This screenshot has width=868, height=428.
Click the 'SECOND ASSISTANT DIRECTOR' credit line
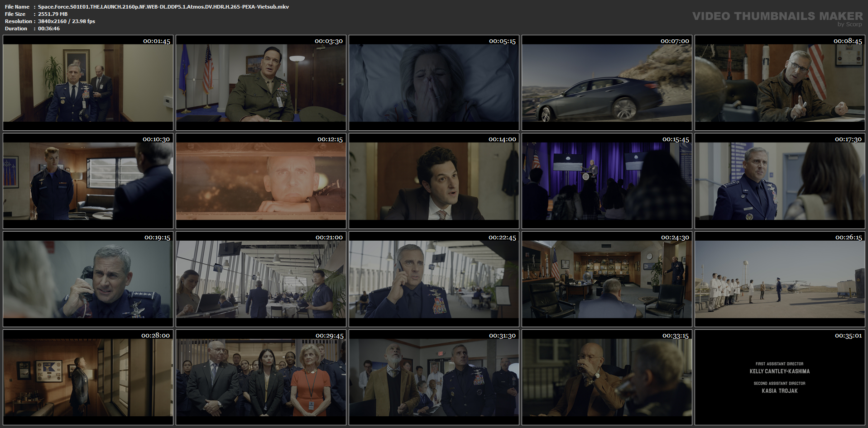pyautogui.click(x=780, y=383)
